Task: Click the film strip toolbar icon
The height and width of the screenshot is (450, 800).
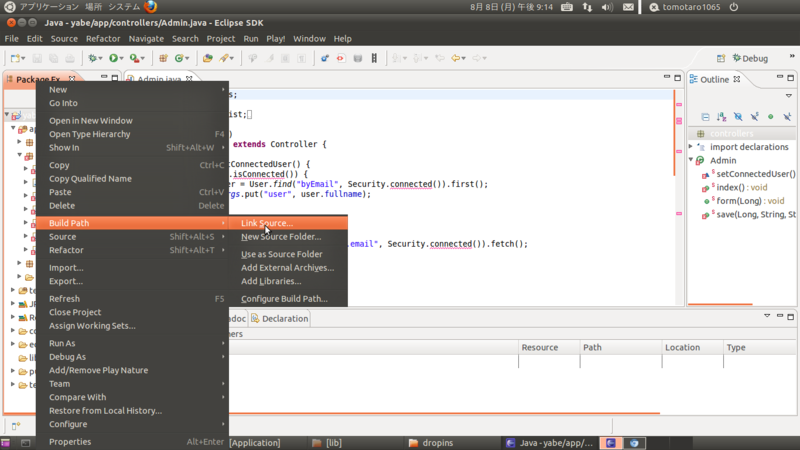Action: tap(374, 58)
